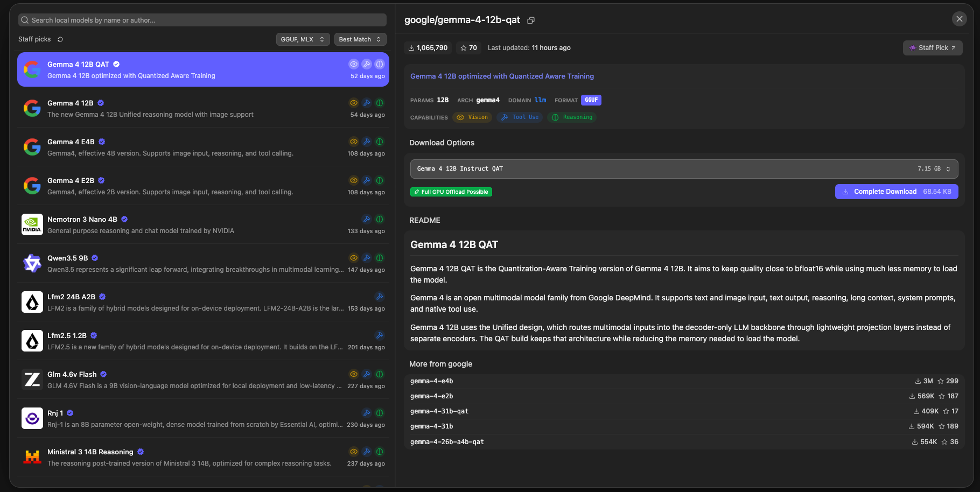Click the tool use icon on the Lfm2 24B A2B row
This screenshot has width=980, height=492.
pos(380,297)
